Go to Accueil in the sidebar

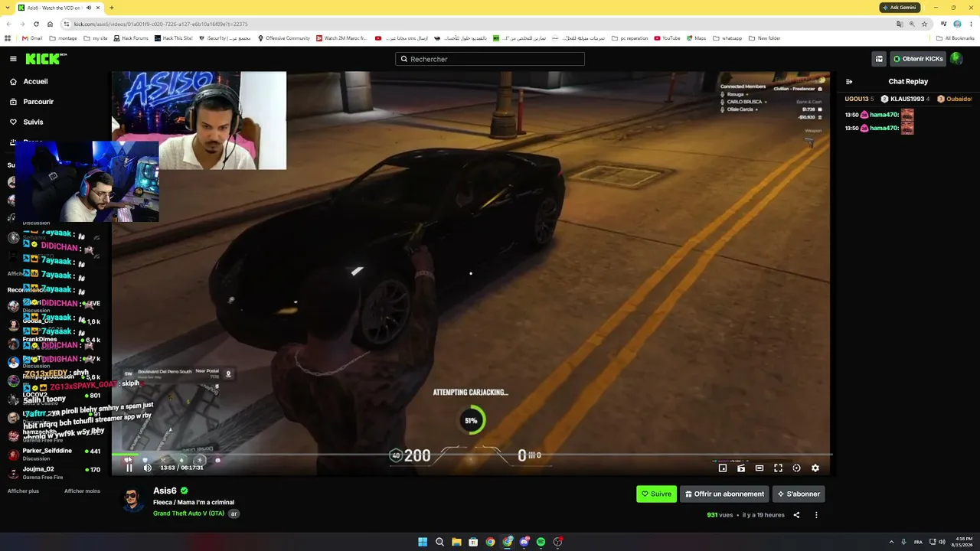click(x=28, y=81)
